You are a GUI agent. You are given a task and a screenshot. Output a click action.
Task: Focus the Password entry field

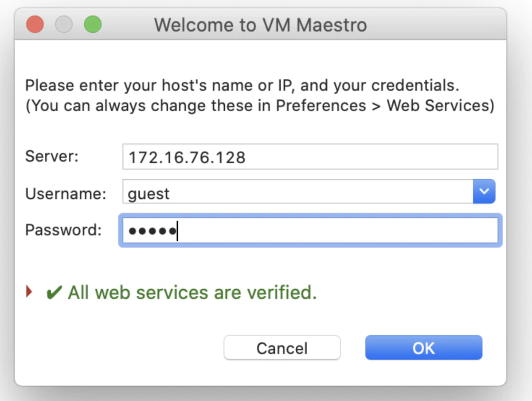click(310, 230)
